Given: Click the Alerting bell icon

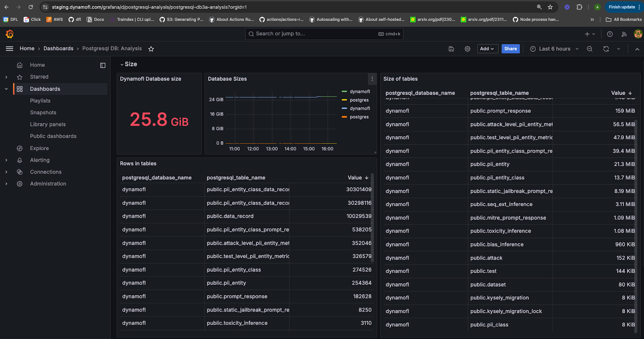Looking at the screenshot, I should pyautogui.click(x=20, y=160).
